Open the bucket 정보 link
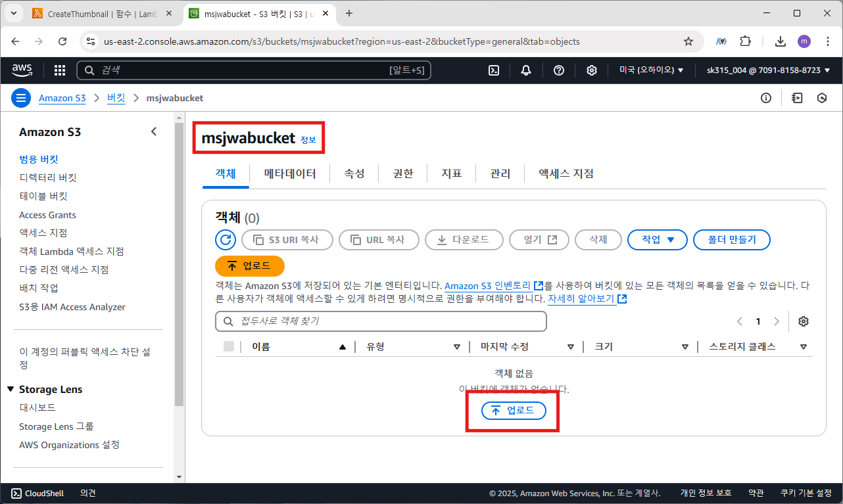843x504 pixels. [308, 140]
